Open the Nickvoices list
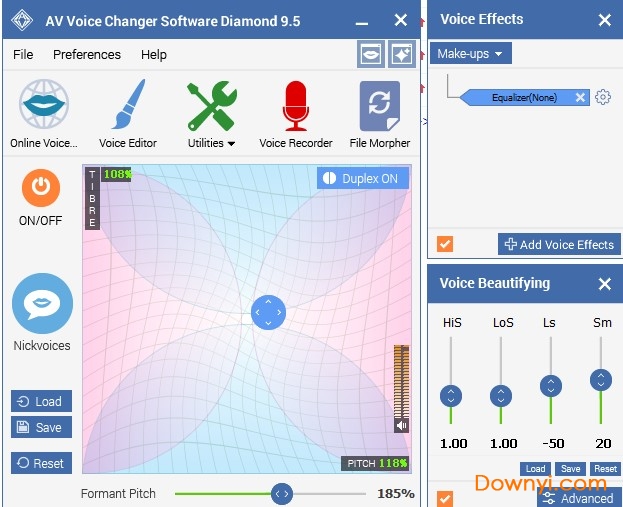This screenshot has height=507, width=623. click(42, 304)
